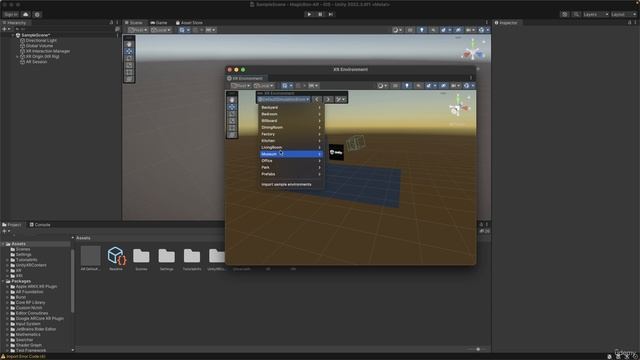Switch to the Asset Store tab
This screenshot has height=360, width=640.
coord(189,23)
